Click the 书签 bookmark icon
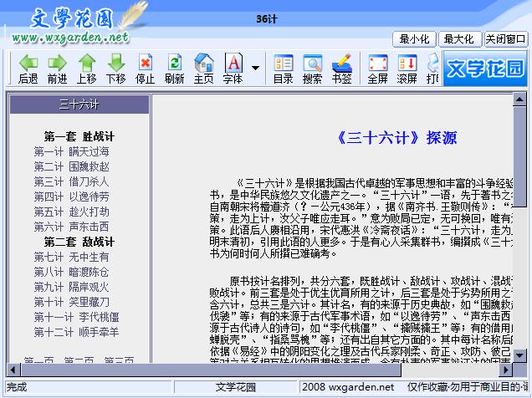 coord(342,63)
